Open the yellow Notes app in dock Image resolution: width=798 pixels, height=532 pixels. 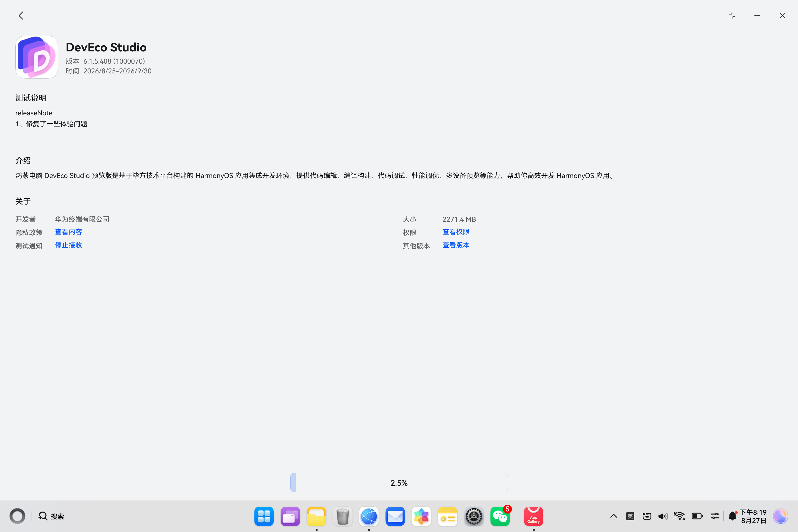(448, 516)
